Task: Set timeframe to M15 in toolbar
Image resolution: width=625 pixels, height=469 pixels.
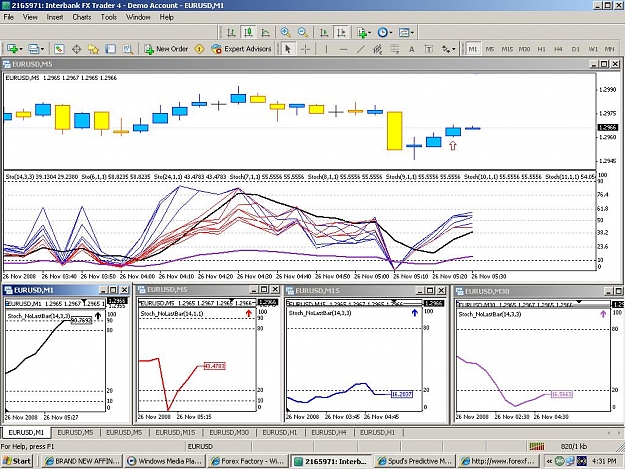Action: 507,49
